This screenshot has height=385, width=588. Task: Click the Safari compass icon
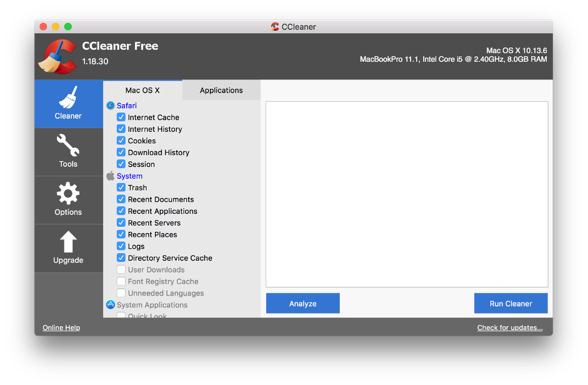tap(111, 106)
